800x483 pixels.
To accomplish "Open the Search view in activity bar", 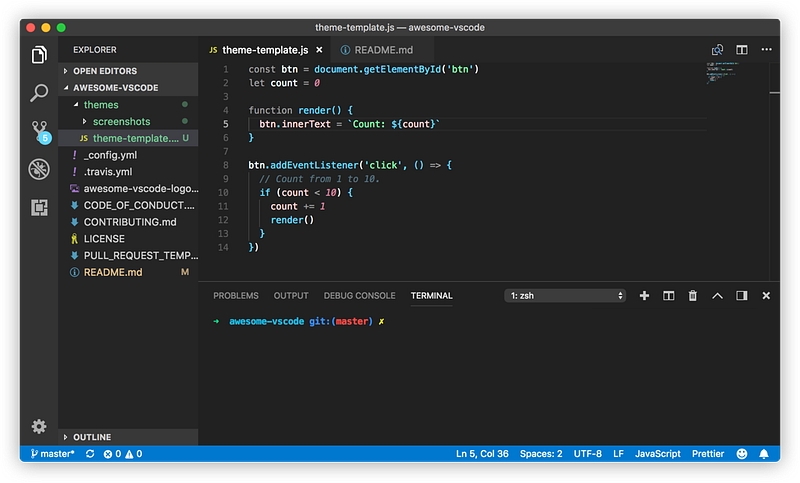I will (39, 93).
